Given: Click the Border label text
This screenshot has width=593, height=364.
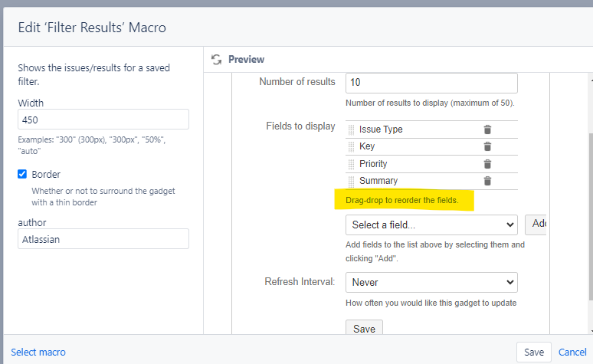Looking at the screenshot, I should (46, 175).
